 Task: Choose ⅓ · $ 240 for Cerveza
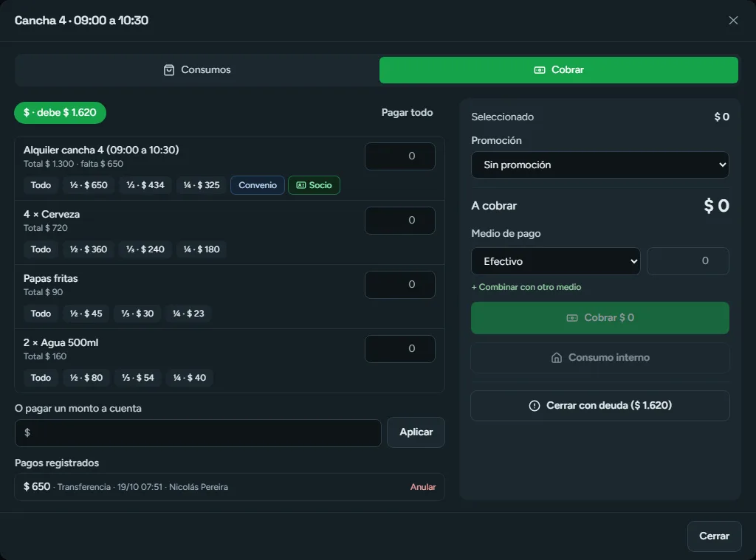pos(145,249)
